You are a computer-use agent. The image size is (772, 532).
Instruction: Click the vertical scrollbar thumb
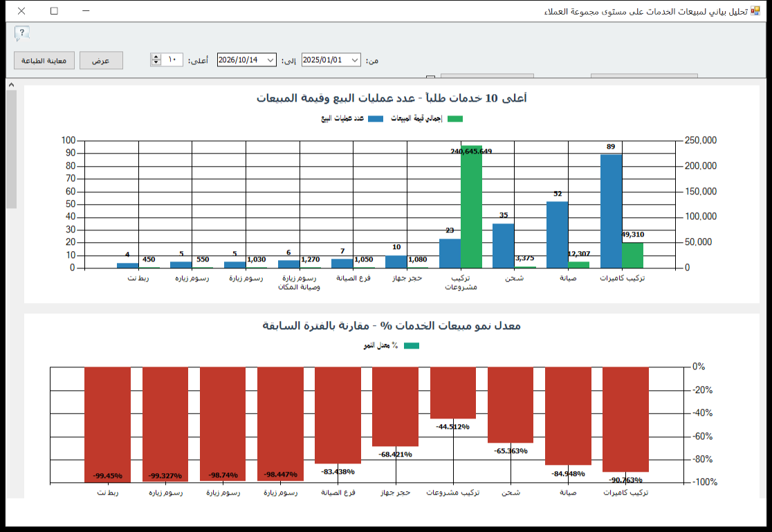pos(11,149)
